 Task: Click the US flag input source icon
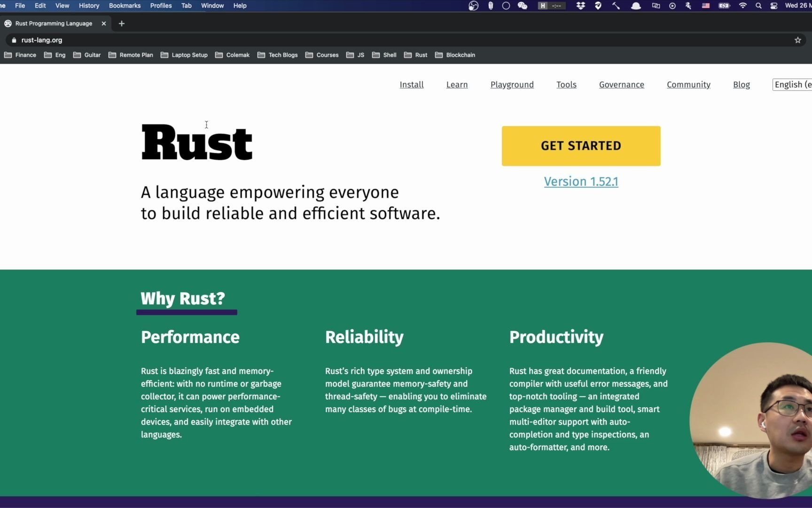[x=706, y=6]
